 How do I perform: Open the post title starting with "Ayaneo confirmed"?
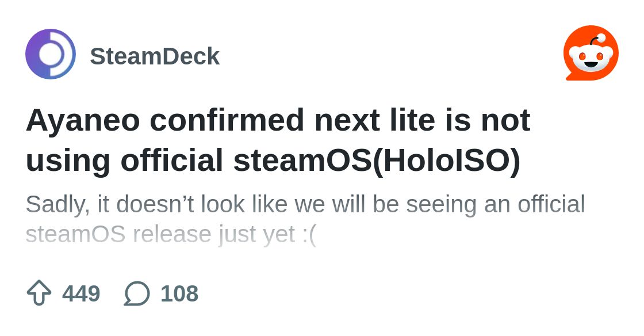278,120
